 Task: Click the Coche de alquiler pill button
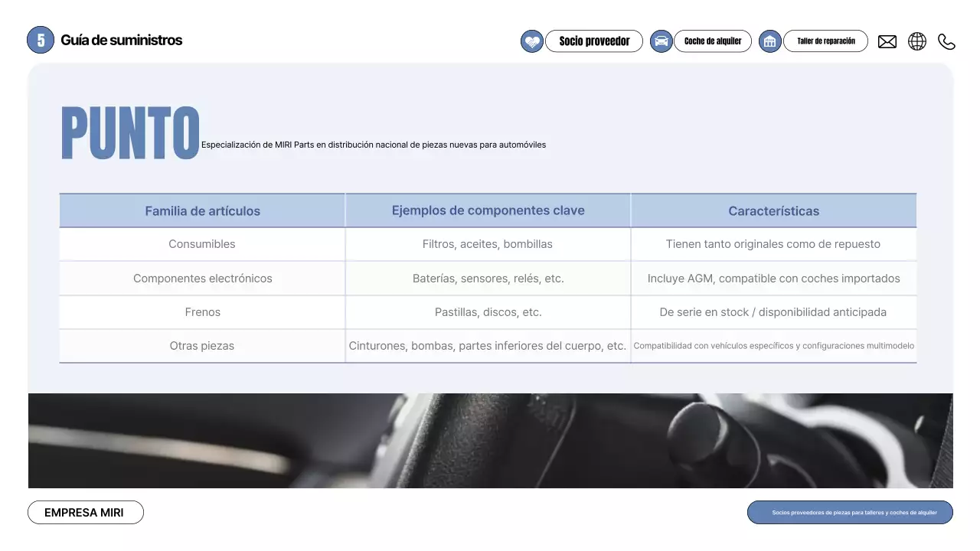coord(712,41)
